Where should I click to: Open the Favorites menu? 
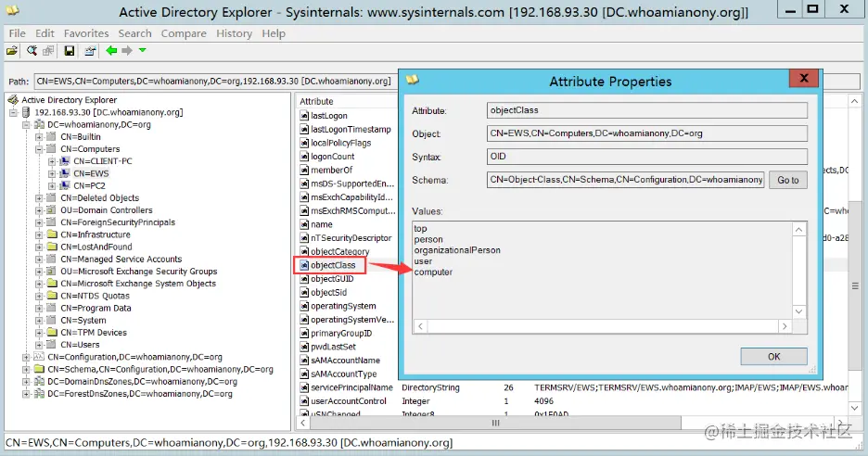pyautogui.click(x=86, y=33)
